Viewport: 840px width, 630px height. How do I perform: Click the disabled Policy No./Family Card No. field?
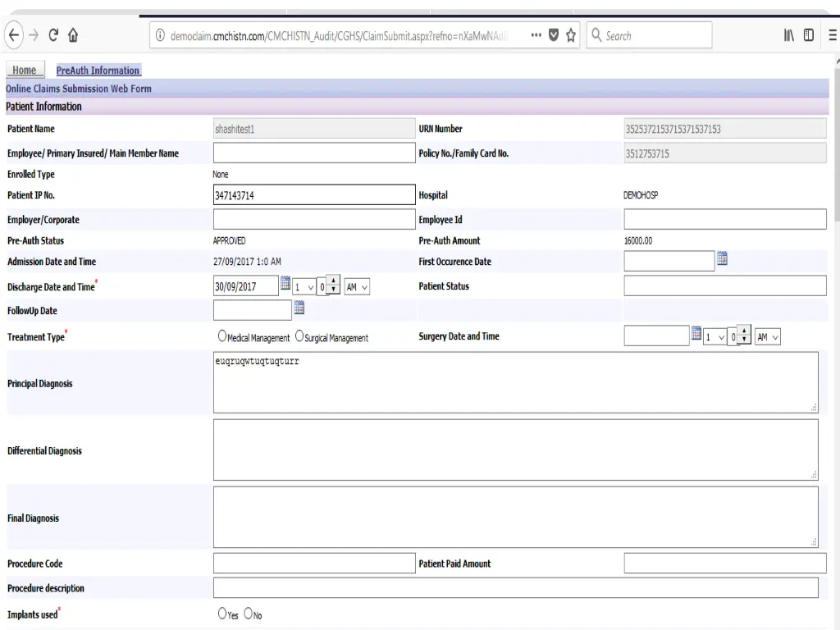pos(725,153)
